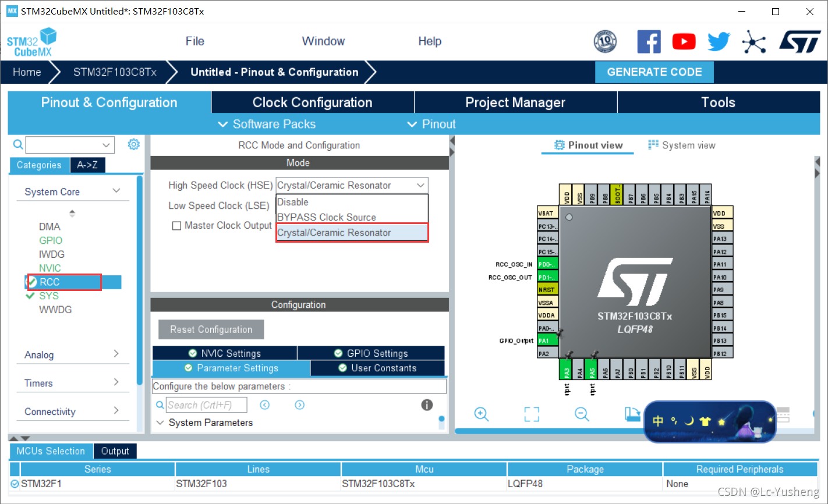Open the settings gear icon in categories panel
Screen dimensions: 828x504
tap(134, 144)
